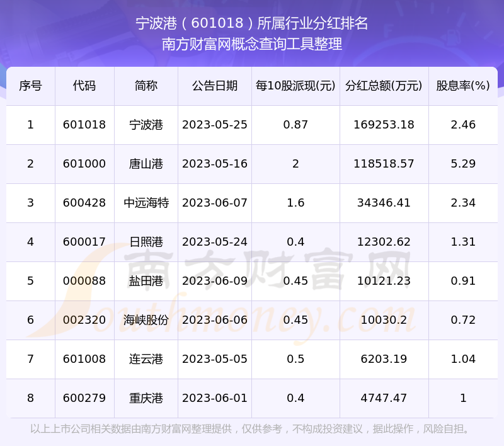Click dividend total 169253.18
The height and width of the screenshot is (446, 504).
(384, 125)
